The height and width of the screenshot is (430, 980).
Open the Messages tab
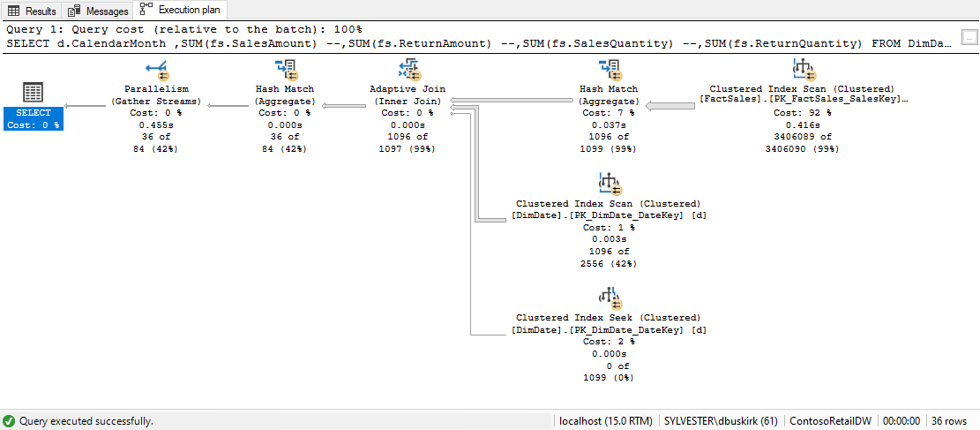click(x=100, y=11)
